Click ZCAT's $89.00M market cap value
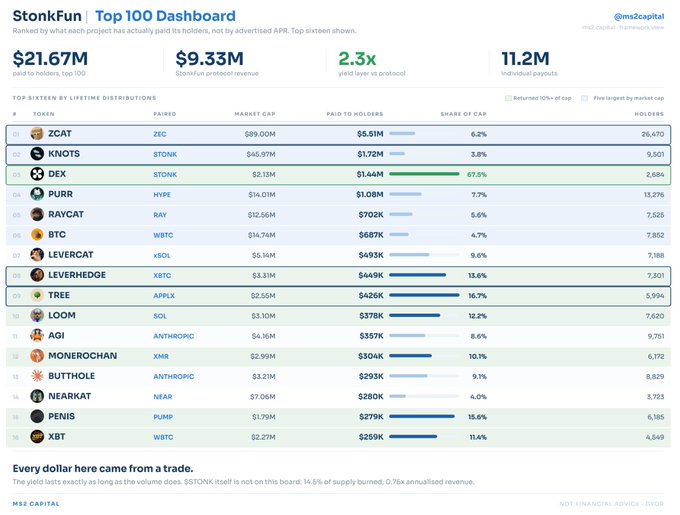680x515 pixels. (x=260, y=134)
